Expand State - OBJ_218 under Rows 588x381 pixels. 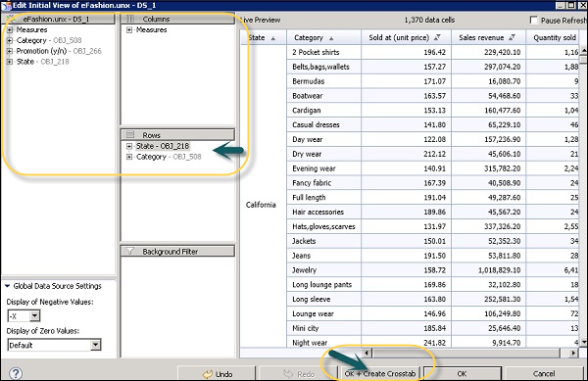(x=129, y=146)
